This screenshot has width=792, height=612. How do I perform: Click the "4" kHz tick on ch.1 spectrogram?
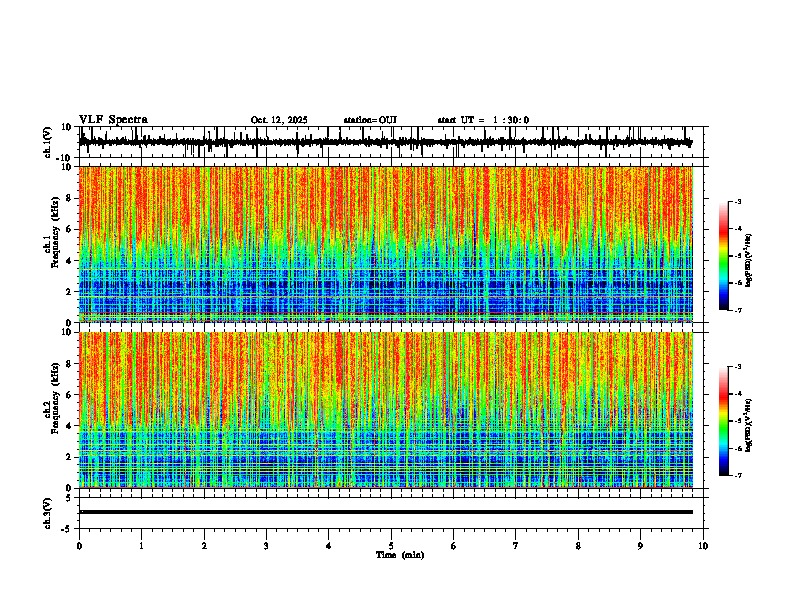click(x=69, y=261)
